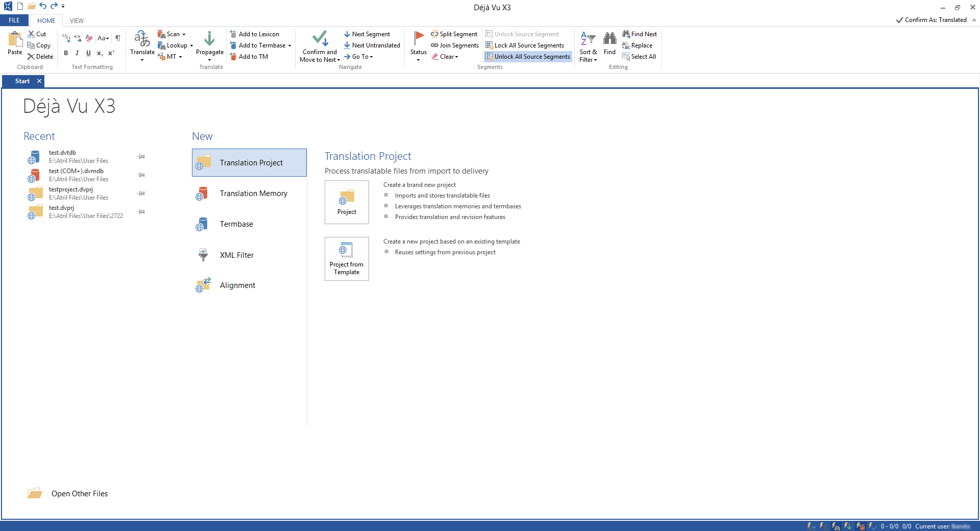This screenshot has width=980, height=531.
Task: Click Split Segment
Action: (454, 34)
